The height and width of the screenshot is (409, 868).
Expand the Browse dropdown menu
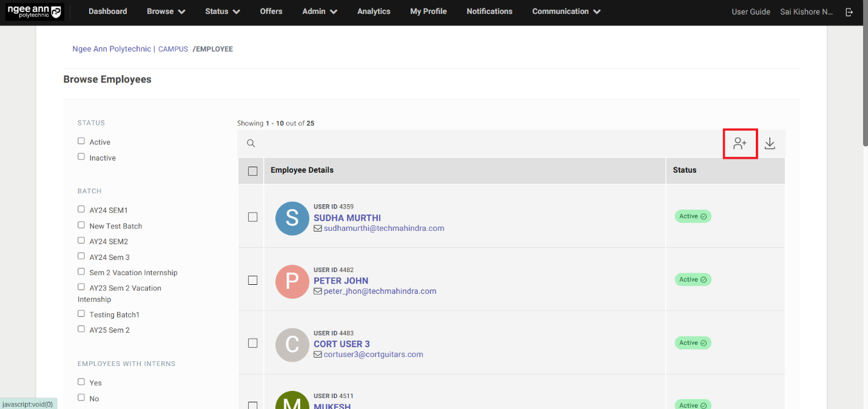point(166,12)
